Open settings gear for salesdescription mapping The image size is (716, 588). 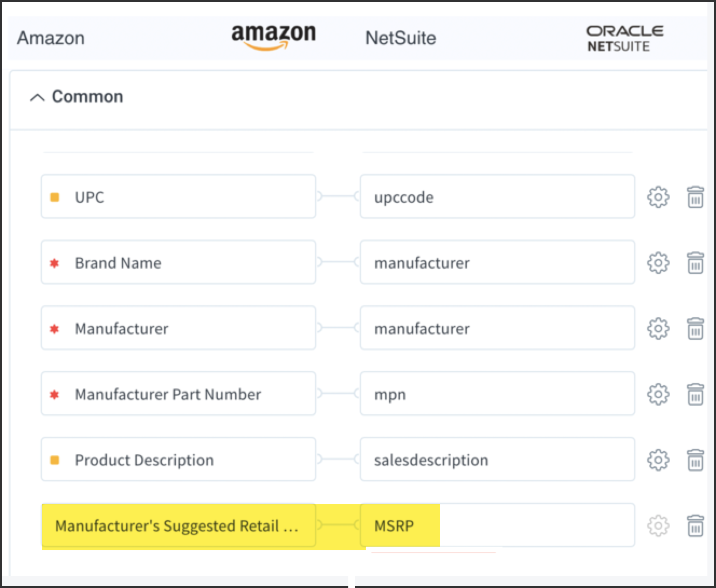coord(658,460)
